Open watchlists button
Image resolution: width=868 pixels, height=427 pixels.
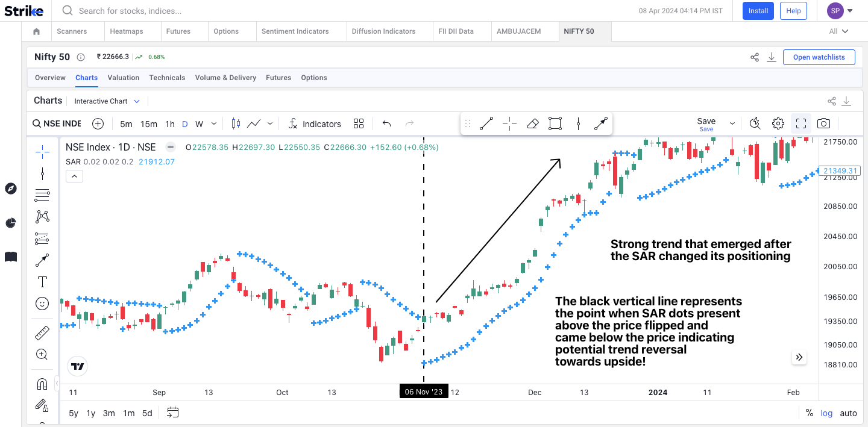(x=819, y=57)
